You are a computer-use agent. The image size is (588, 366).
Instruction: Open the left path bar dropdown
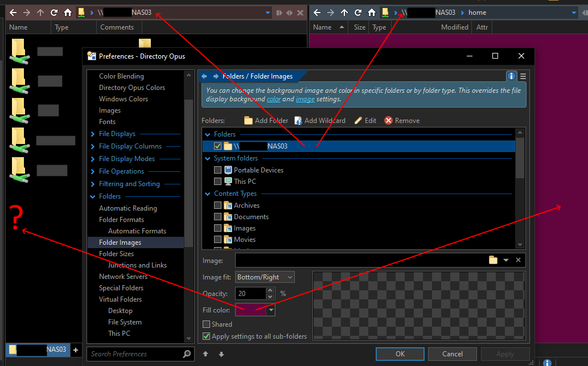(268, 13)
